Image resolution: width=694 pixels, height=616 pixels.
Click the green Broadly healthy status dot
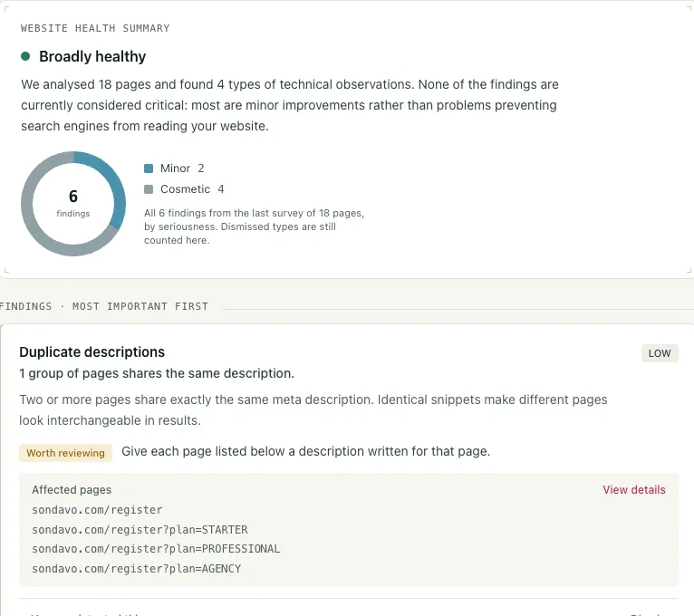(x=25, y=56)
